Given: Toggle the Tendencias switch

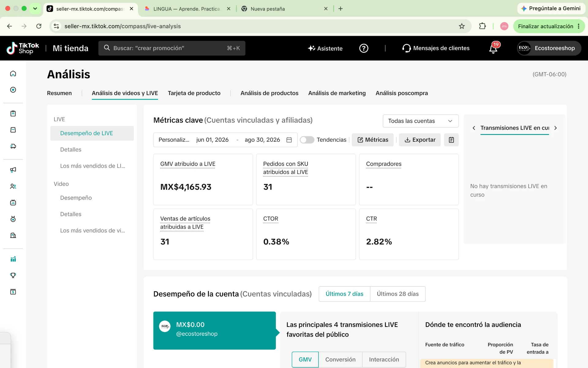Looking at the screenshot, I should 307,140.
